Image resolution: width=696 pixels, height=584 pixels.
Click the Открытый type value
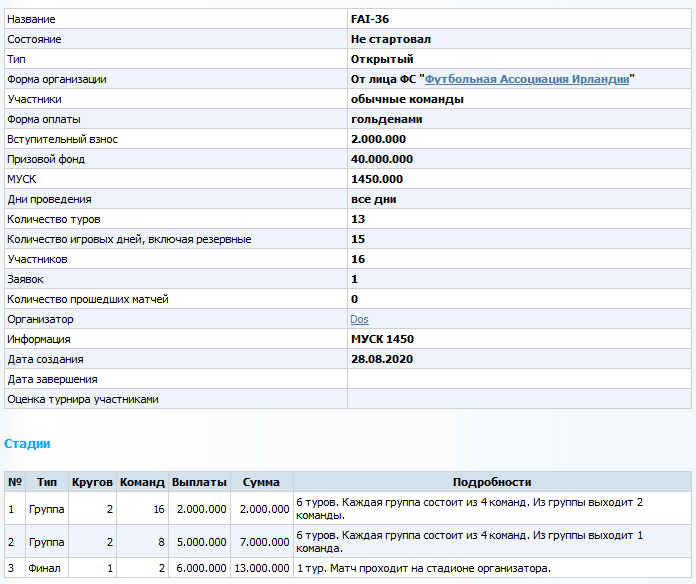point(382,59)
